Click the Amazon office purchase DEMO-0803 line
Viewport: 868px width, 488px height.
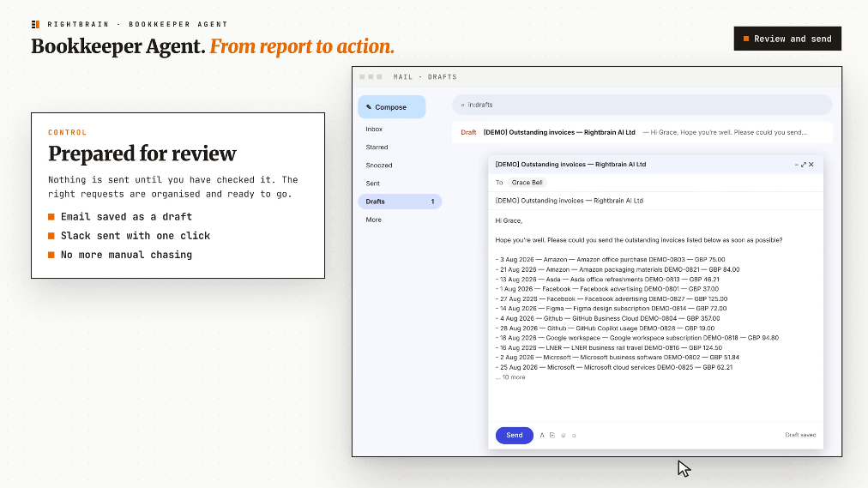tap(610, 260)
